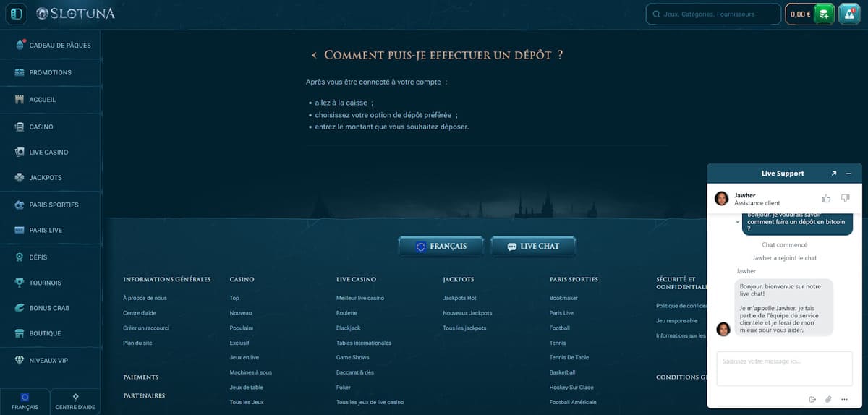Open Machines à sous link

pyautogui.click(x=251, y=372)
